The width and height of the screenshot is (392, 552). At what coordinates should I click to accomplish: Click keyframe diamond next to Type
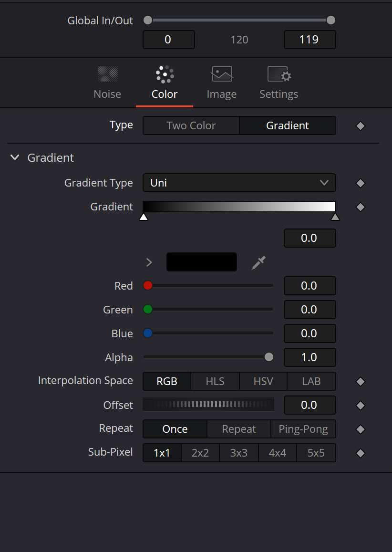pos(361,126)
